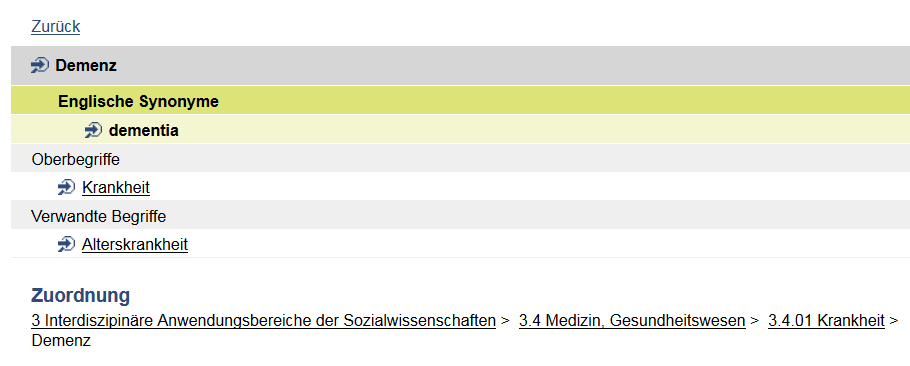
Task: Click the Englische Synonyme header row
Action: tap(460, 101)
